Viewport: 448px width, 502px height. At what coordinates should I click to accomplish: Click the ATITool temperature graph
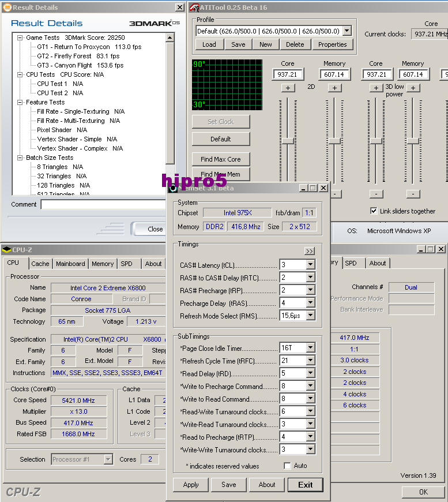tap(227, 85)
